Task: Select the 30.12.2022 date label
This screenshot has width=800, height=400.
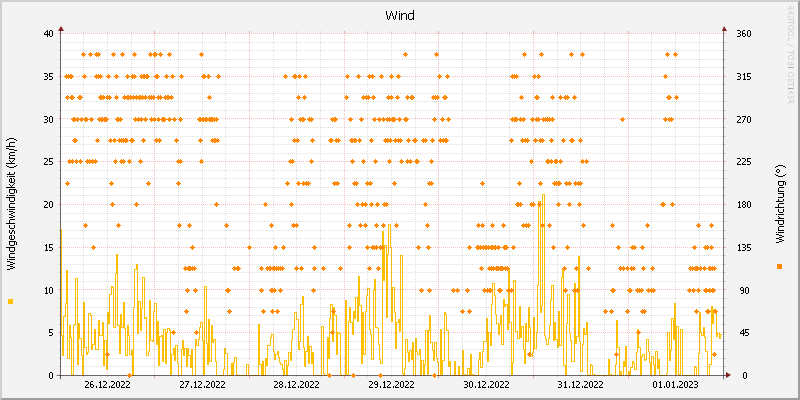Action: tap(486, 384)
